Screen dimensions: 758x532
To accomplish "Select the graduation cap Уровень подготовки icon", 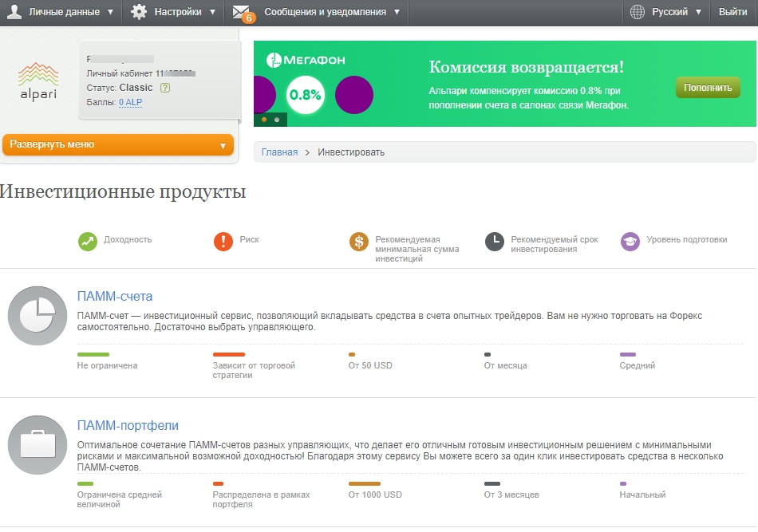I will click(x=630, y=238).
